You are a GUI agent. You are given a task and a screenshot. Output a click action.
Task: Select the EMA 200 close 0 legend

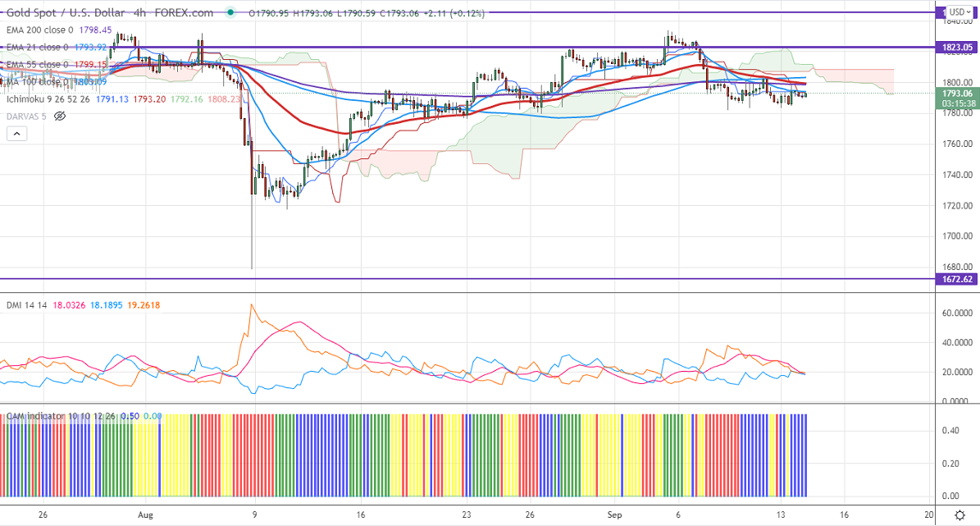[x=39, y=30]
